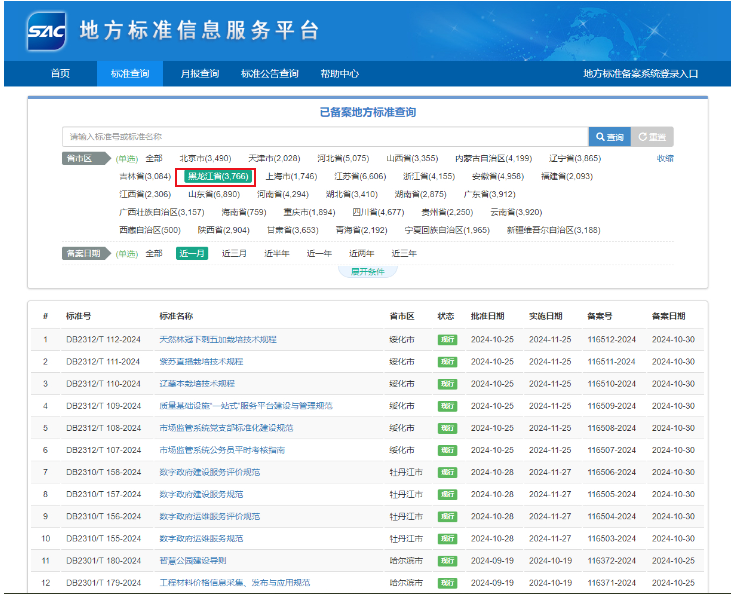
Task: Select the 近三年 date filter
Action: [404, 254]
